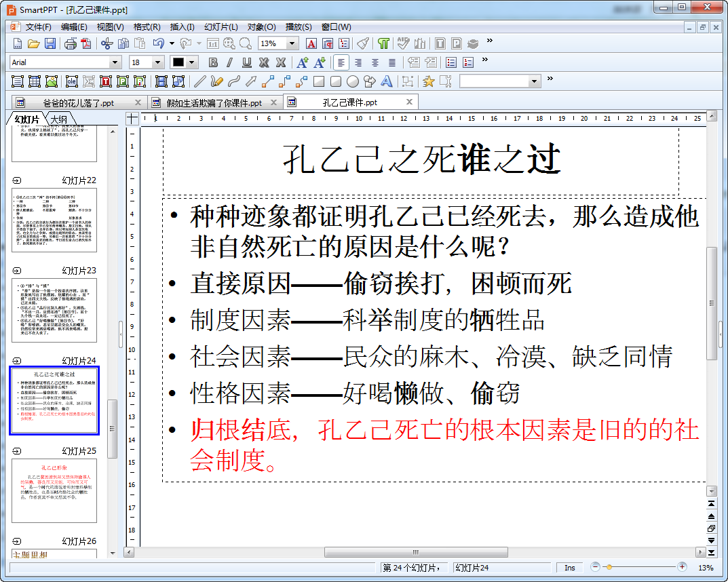
Task: Enable justified text alignment
Action: (392, 62)
